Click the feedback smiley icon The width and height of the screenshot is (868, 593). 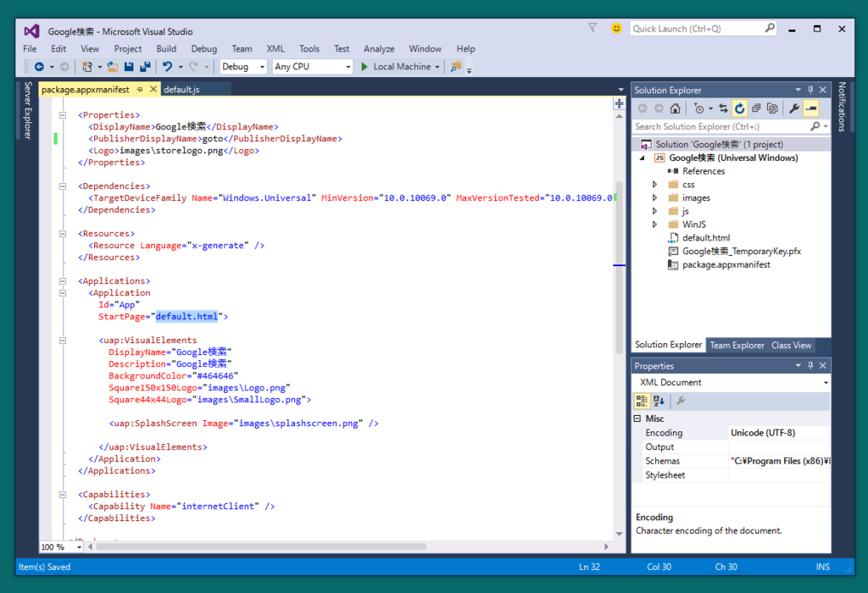(x=616, y=28)
